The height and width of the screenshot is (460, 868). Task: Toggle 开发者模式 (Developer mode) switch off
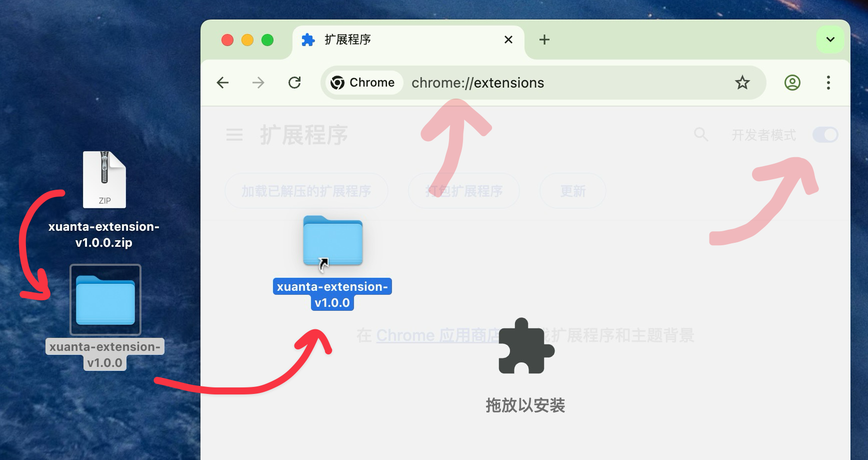(x=825, y=134)
